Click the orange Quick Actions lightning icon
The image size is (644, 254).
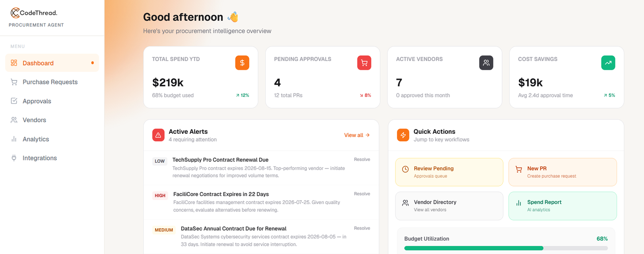pos(403,135)
